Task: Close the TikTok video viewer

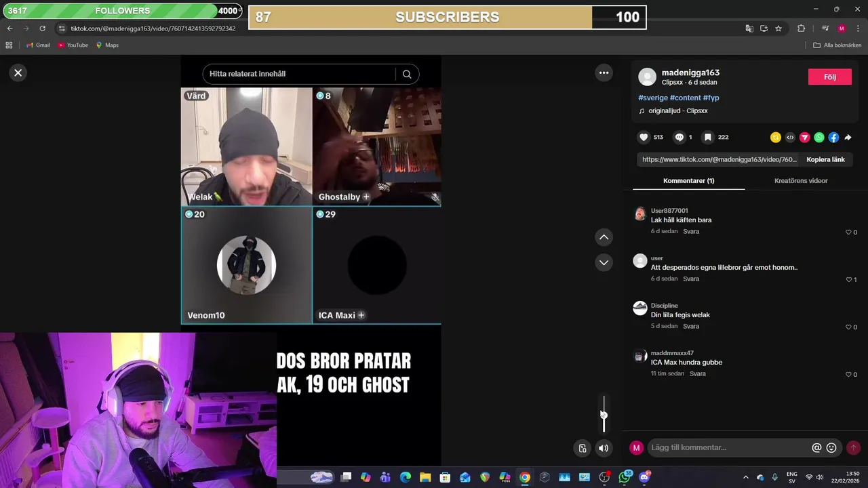Action: pos(18,73)
